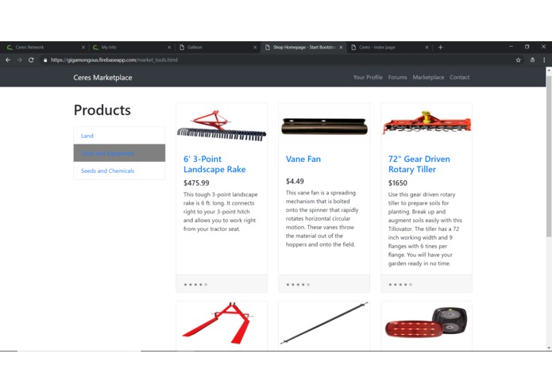Reload the page with refresh icon
The height and width of the screenshot is (392, 552).
point(31,60)
